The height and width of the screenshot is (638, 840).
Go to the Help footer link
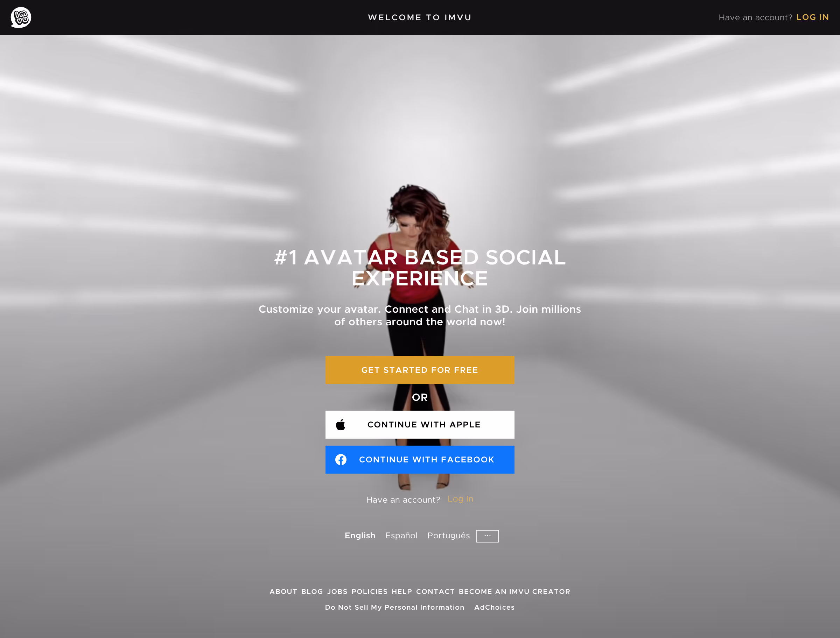[x=402, y=592]
